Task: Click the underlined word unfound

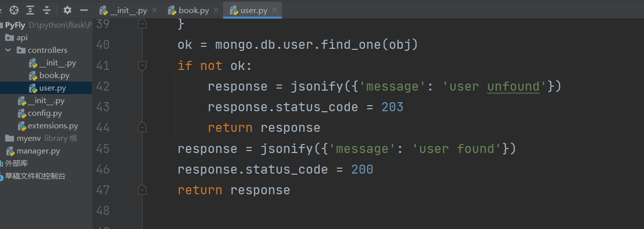Action: click(x=513, y=87)
